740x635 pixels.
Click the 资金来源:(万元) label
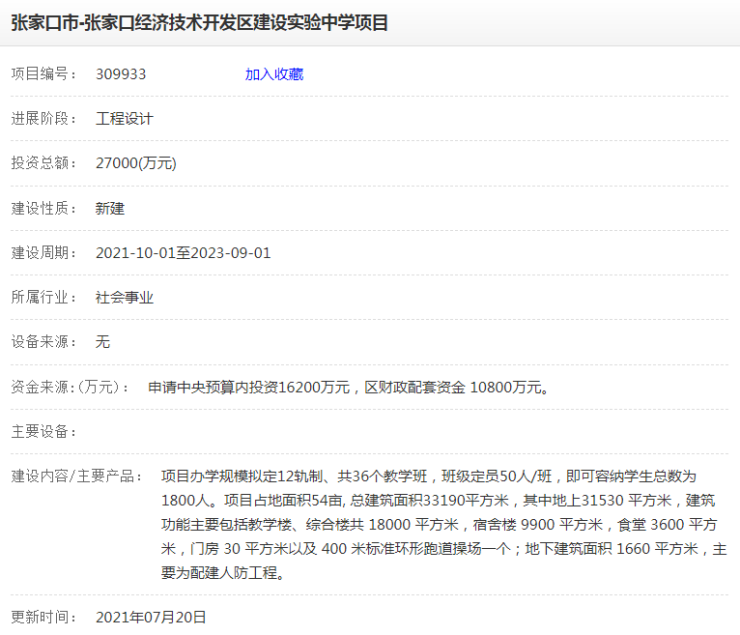point(70,387)
